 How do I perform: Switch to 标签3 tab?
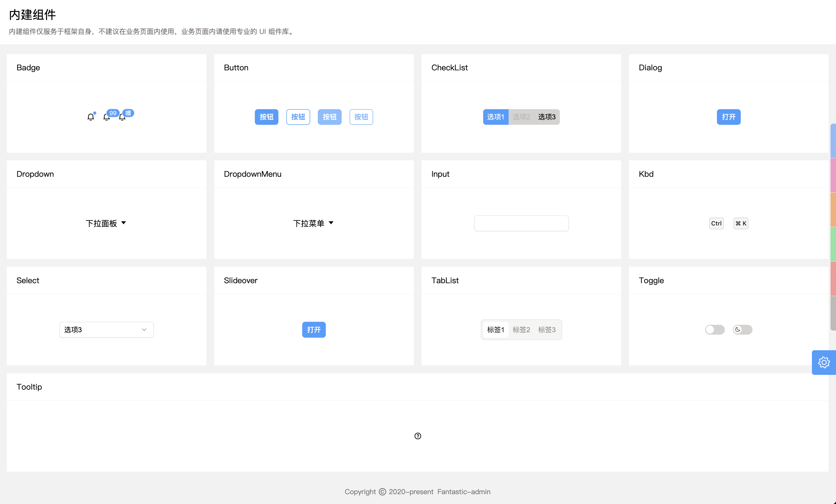(547, 330)
